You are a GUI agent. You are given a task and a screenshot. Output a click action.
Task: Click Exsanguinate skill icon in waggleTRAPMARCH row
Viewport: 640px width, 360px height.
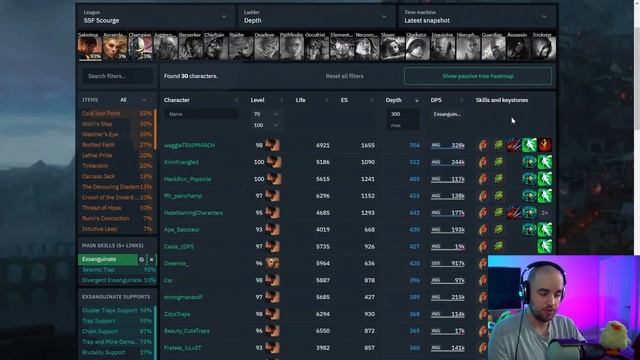[x=483, y=145]
